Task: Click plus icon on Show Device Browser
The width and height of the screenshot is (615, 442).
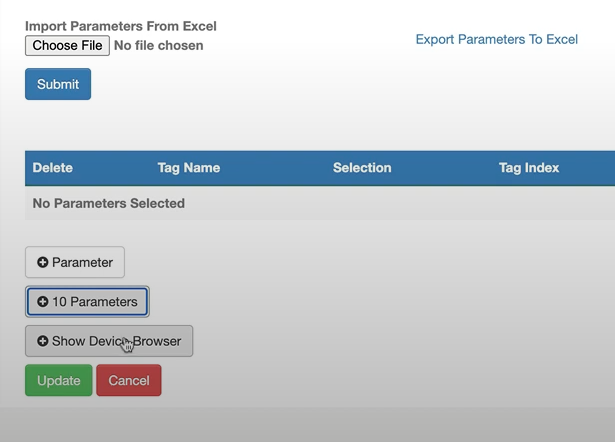Action: (42, 341)
